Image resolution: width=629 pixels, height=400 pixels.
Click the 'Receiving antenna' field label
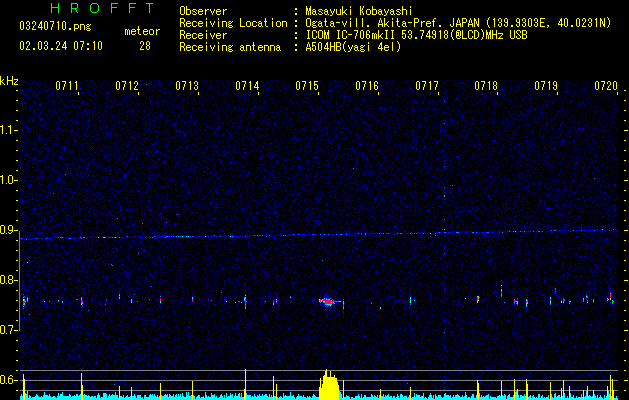click(230, 47)
